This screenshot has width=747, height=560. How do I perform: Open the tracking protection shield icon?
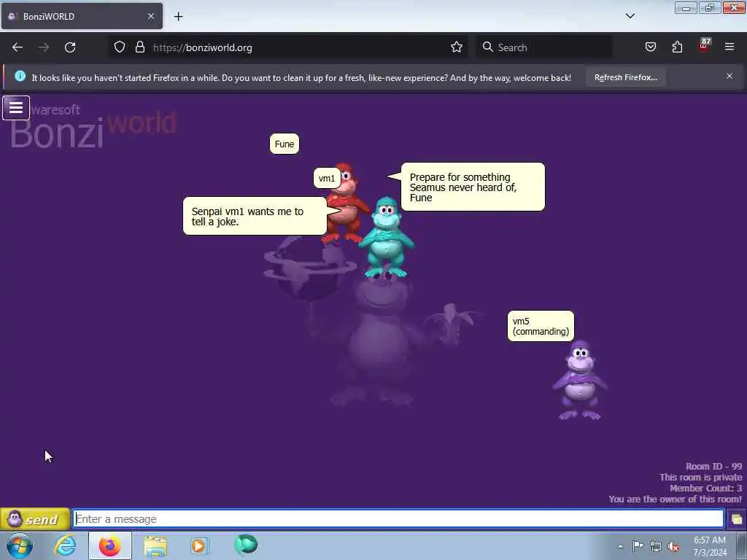point(120,47)
